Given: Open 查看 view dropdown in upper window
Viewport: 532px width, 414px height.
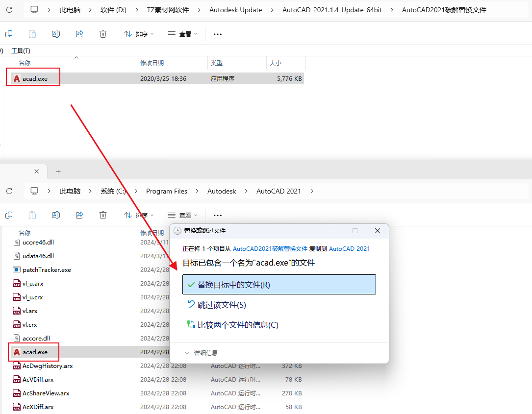Looking at the screenshot, I should [182, 34].
